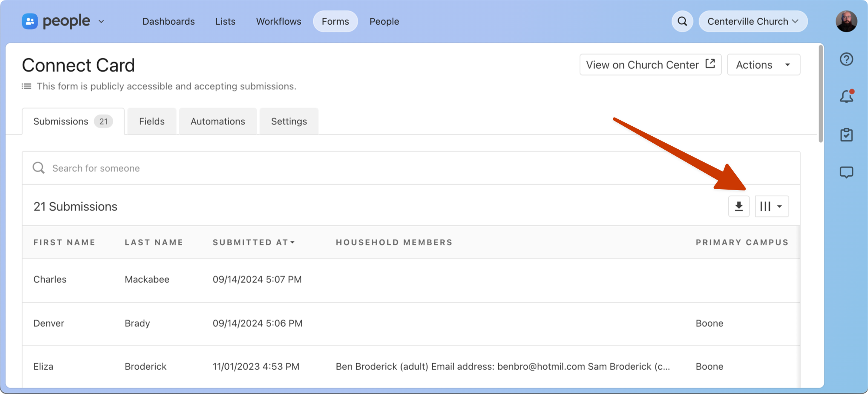This screenshot has width=868, height=394.
Task: Open the chat bubble icon in sidebar
Action: coord(846,171)
